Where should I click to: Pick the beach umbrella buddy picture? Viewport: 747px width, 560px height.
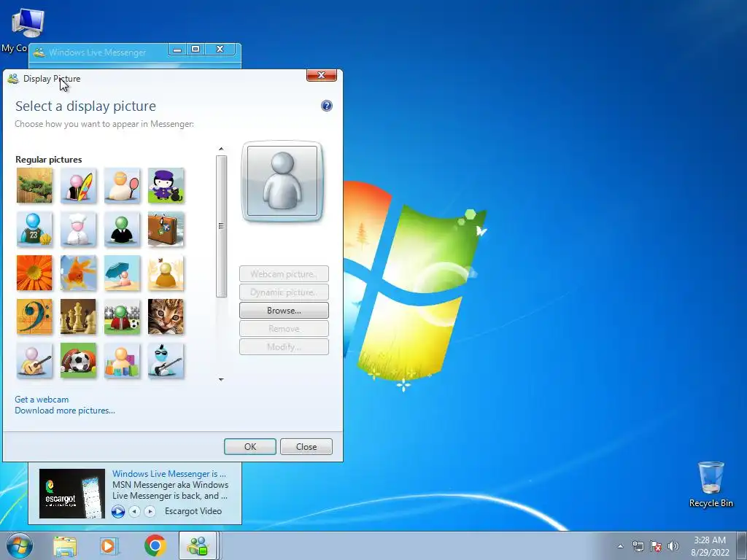click(122, 273)
